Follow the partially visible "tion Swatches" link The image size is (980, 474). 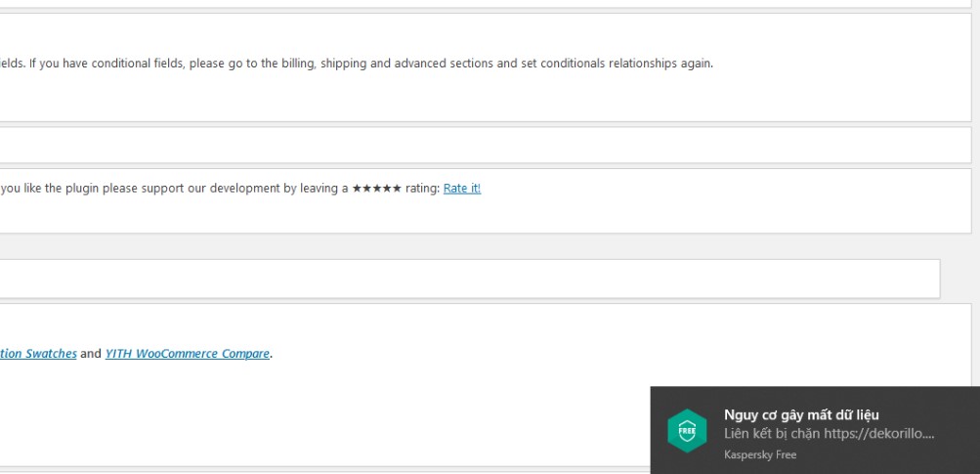pos(38,354)
